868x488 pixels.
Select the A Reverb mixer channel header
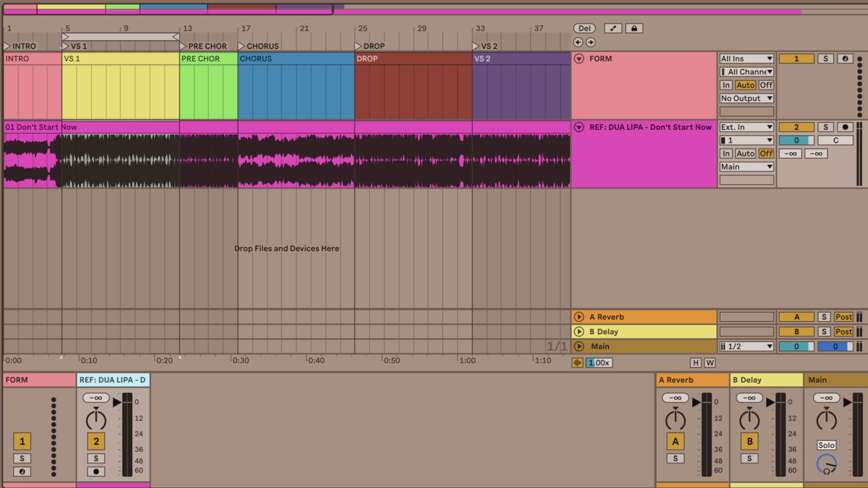click(x=692, y=380)
